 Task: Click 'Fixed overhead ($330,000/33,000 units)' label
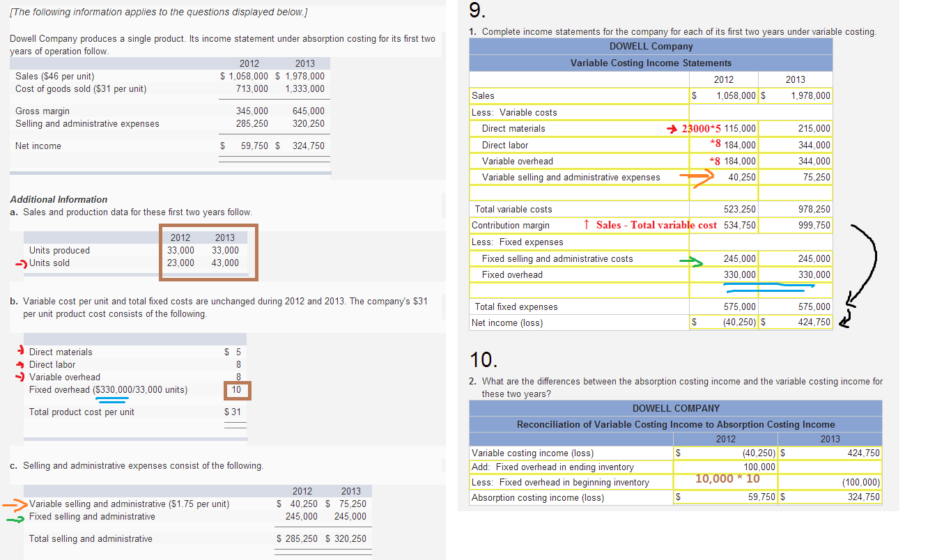point(108,389)
